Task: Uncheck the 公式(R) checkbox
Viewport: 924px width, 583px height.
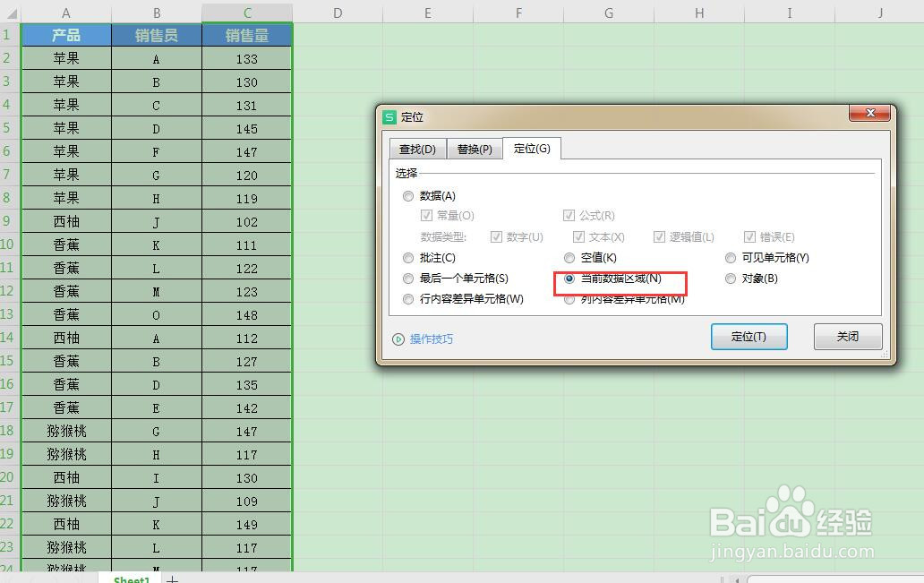Action: 569,215
